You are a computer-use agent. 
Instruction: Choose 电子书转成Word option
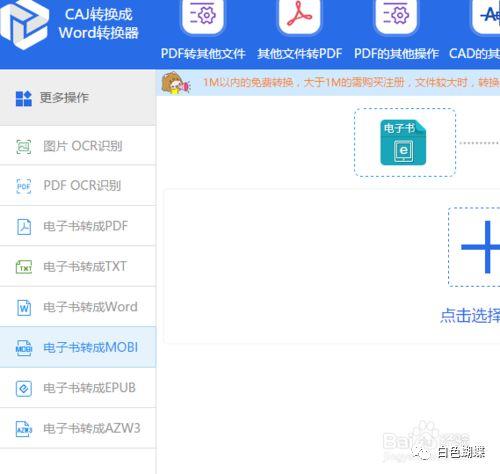(x=78, y=307)
